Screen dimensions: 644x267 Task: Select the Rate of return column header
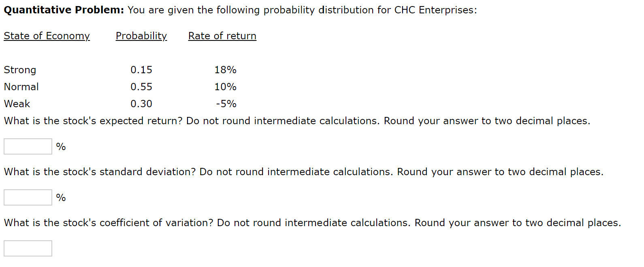click(222, 36)
